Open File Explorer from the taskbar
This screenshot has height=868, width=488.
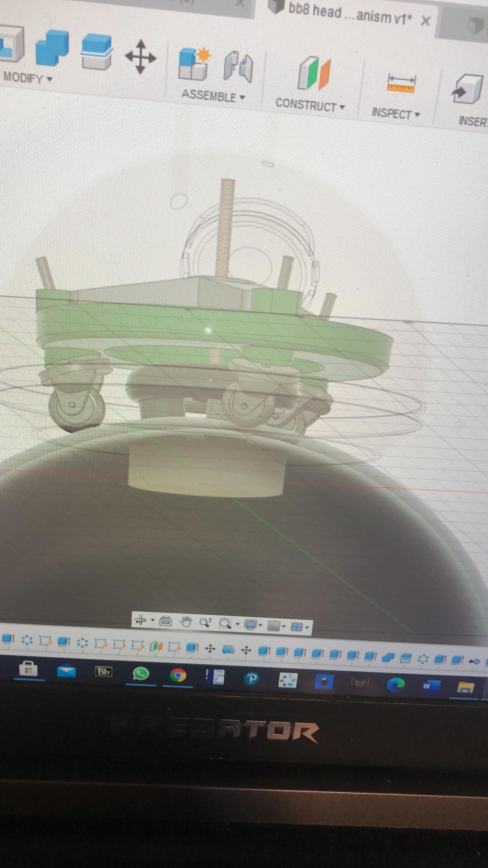tap(465, 687)
